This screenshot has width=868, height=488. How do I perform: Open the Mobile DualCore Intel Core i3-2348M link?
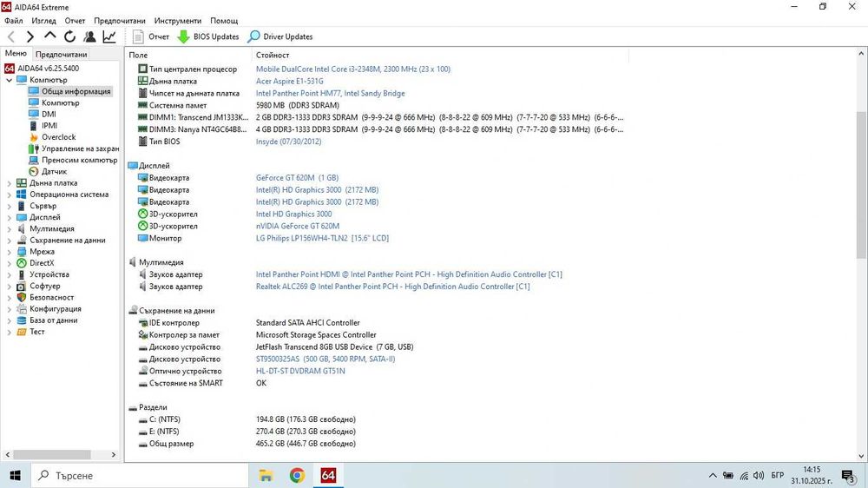click(353, 69)
